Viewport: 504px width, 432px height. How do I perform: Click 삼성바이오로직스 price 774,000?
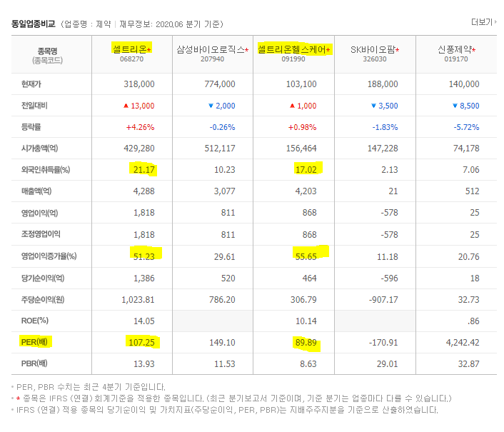click(220, 84)
